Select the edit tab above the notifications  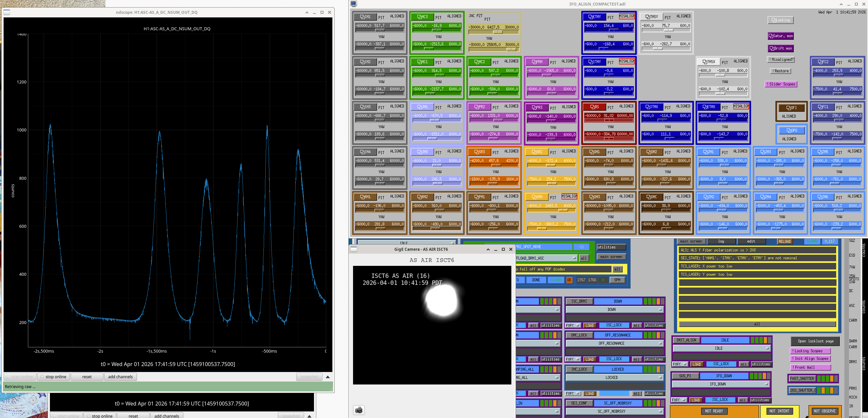click(x=751, y=241)
